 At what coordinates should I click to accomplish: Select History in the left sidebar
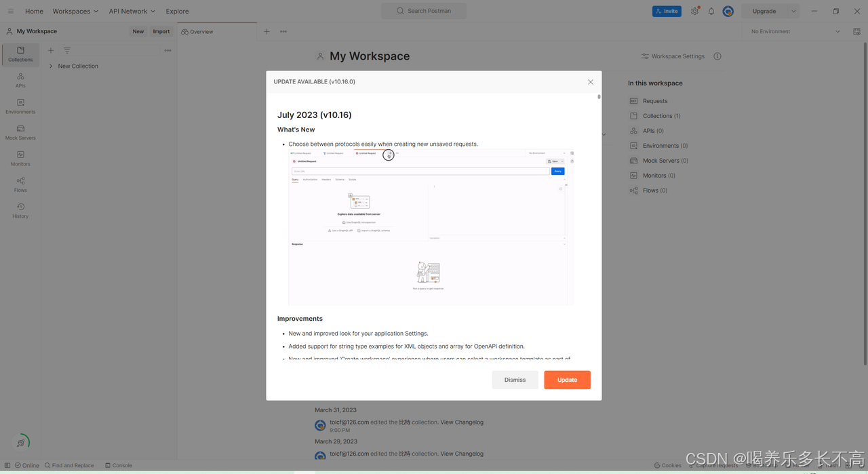click(20, 211)
